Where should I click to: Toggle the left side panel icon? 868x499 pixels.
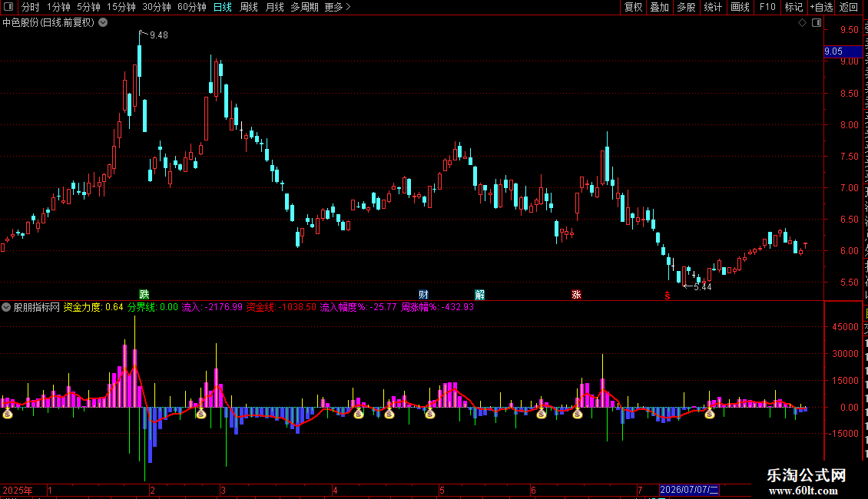(x=8, y=7)
